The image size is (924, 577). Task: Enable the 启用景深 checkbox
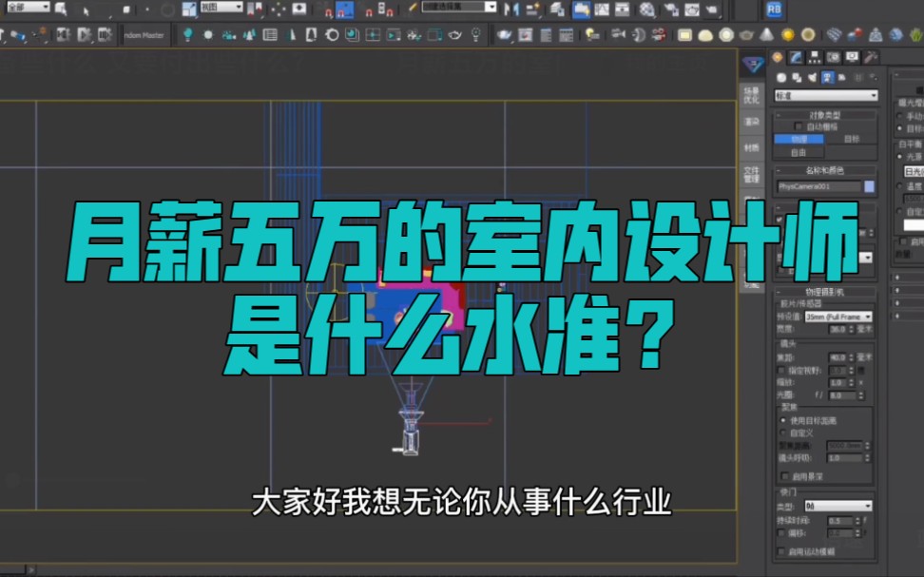tap(783, 477)
